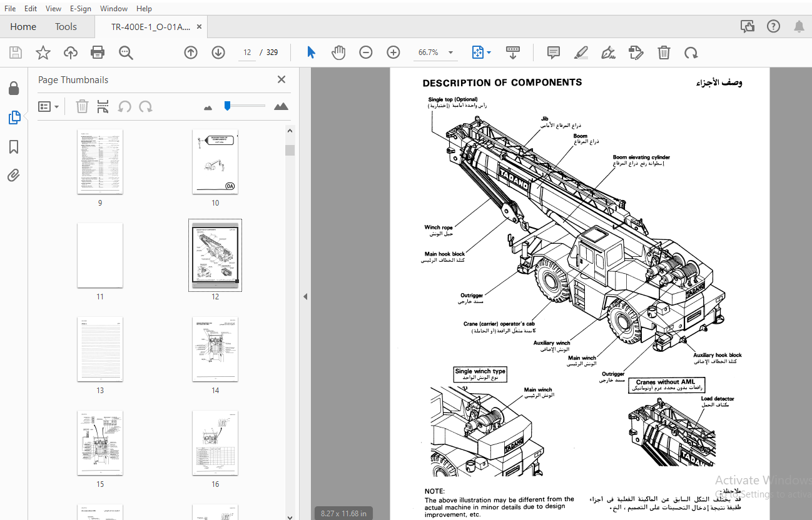Zoom out with minus button
Image resolution: width=812 pixels, height=520 pixels.
pos(366,52)
